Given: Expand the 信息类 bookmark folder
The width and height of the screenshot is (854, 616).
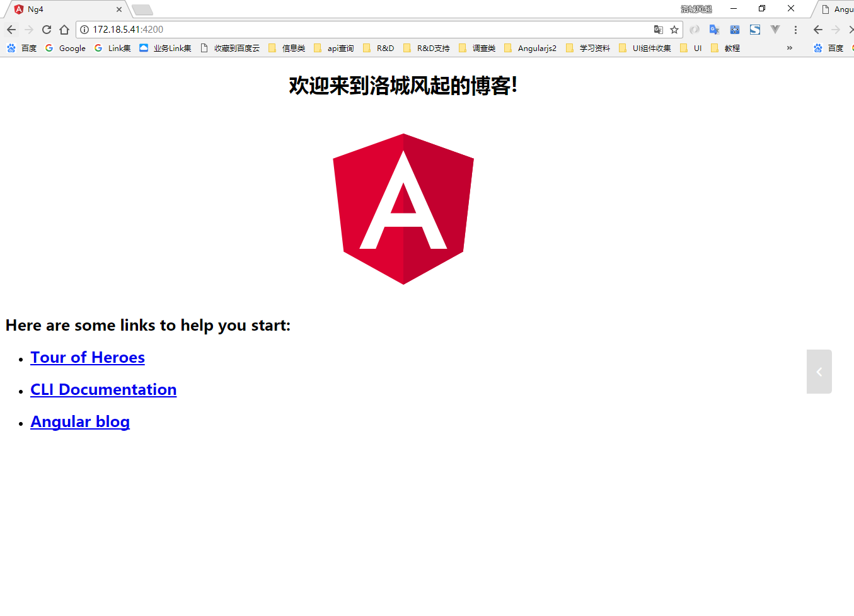Looking at the screenshot, I should (x=287, y=48).
